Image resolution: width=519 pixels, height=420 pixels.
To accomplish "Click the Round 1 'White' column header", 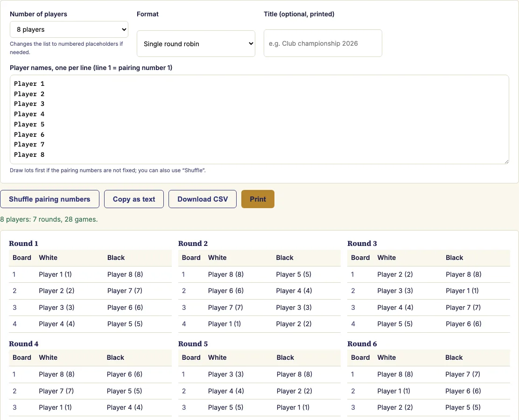I will coord(48,258).
